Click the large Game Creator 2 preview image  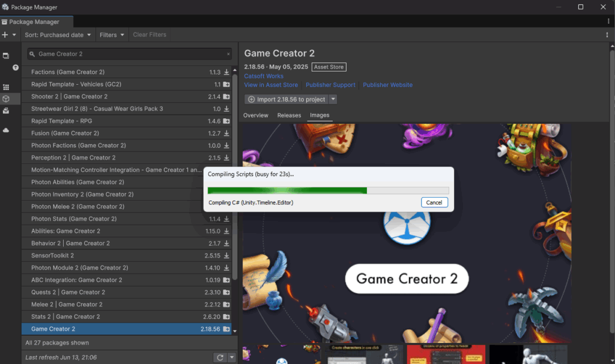point(407,234)
